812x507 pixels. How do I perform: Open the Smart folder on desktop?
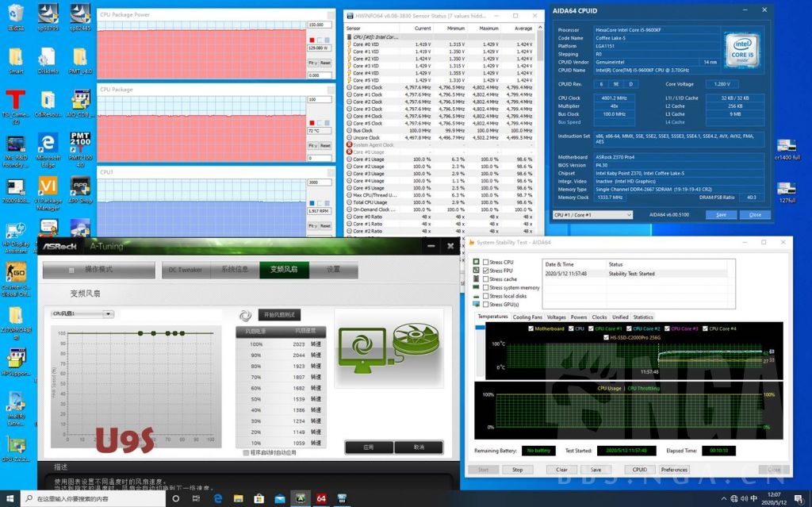tap(16, 60)
